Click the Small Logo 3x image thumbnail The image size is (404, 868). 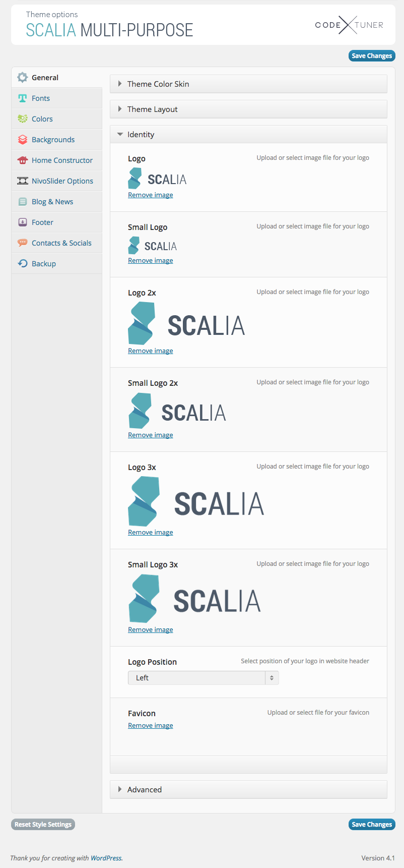pyautogui.click(x=194, y=599)
